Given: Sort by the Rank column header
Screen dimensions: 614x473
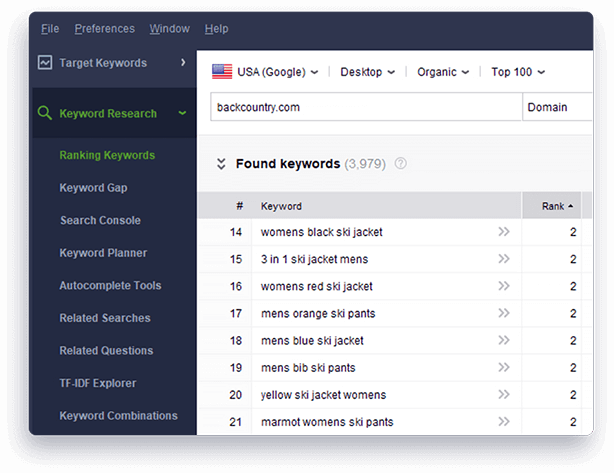Looking at the screenshot, I should (552, 206).
